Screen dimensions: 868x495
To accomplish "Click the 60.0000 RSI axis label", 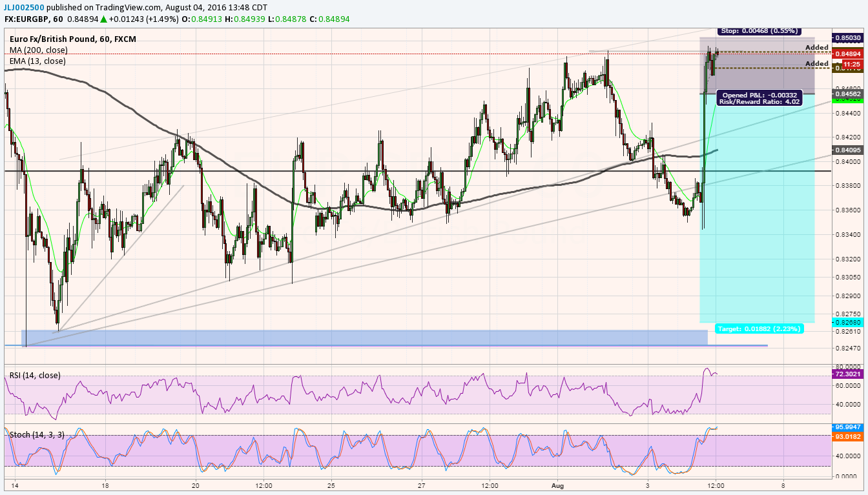I will [847, 386].
